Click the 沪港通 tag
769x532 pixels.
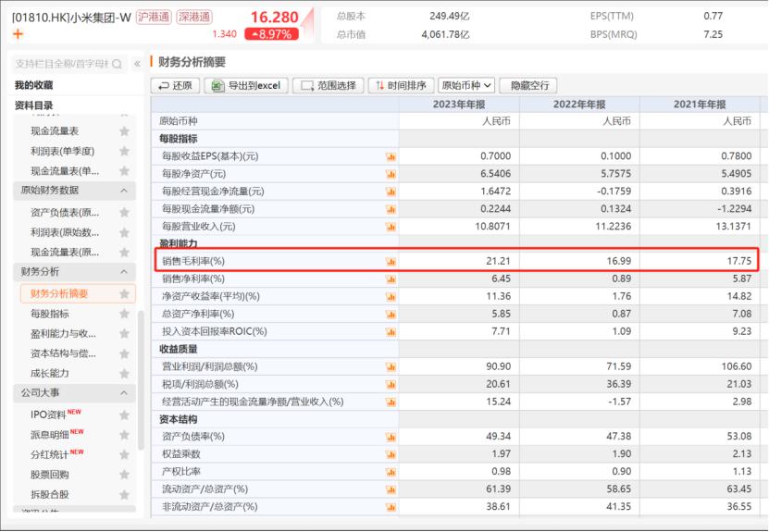tap(154, 18)
